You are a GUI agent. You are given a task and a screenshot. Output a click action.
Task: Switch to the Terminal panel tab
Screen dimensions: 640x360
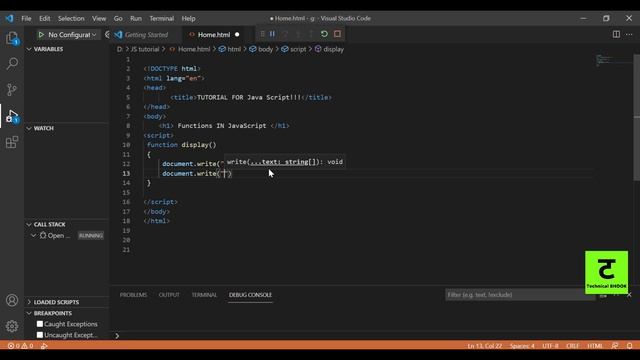coord(204,295)
